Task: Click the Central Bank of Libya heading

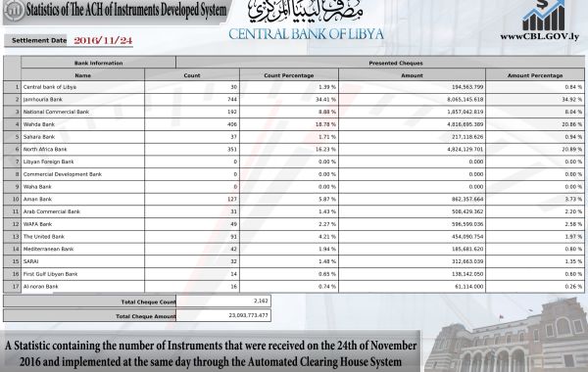Action: pyautogui.click(x=306, y=34)
